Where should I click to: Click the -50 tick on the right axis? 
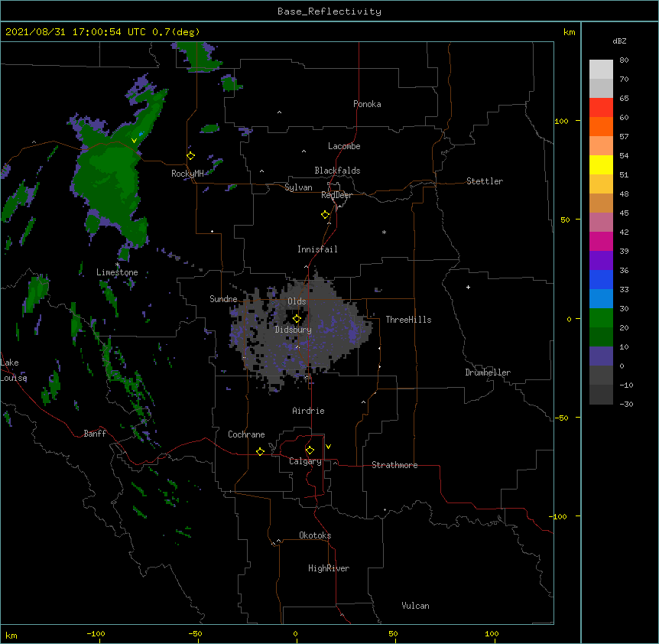click(x=561, y=418)
